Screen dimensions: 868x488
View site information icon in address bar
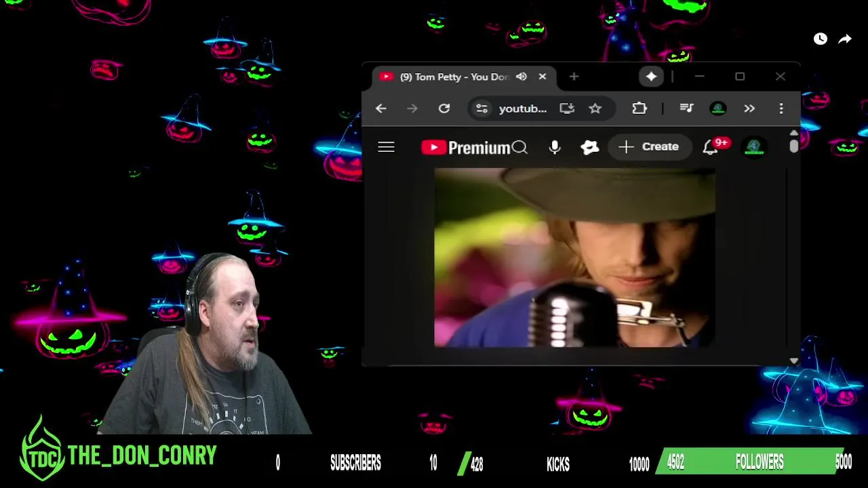pos(481,108)
